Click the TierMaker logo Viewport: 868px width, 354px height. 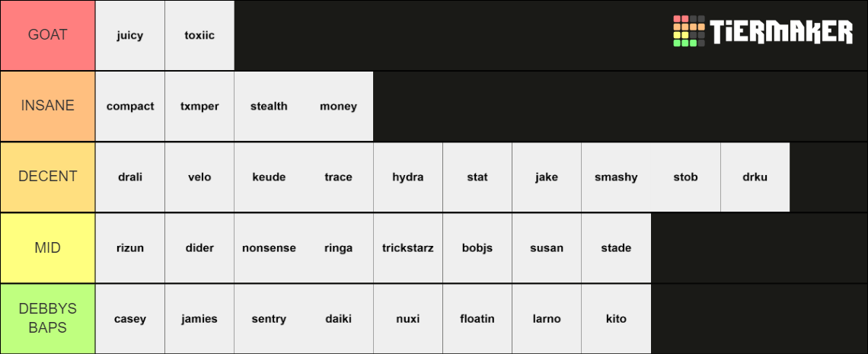(763, 31)
